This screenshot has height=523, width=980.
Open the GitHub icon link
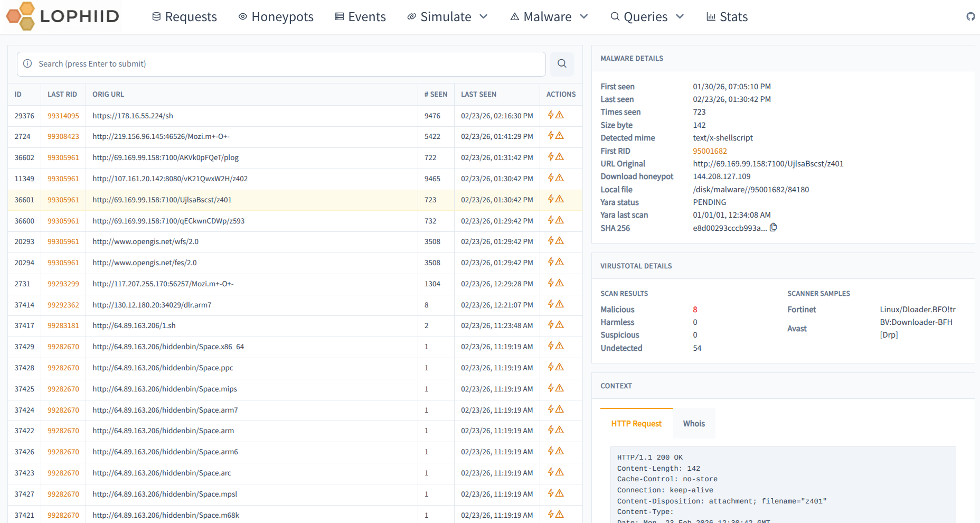click(x=970, y=16)
